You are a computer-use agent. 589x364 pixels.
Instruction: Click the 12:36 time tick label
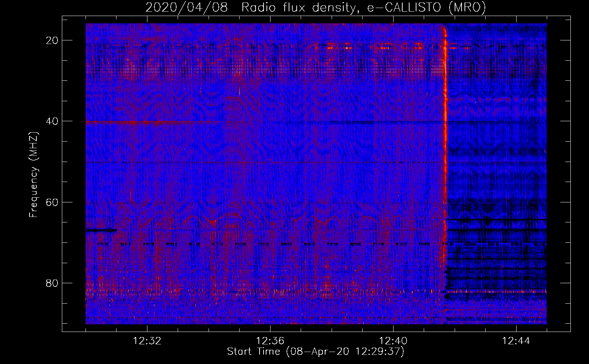tap(270, 341)
